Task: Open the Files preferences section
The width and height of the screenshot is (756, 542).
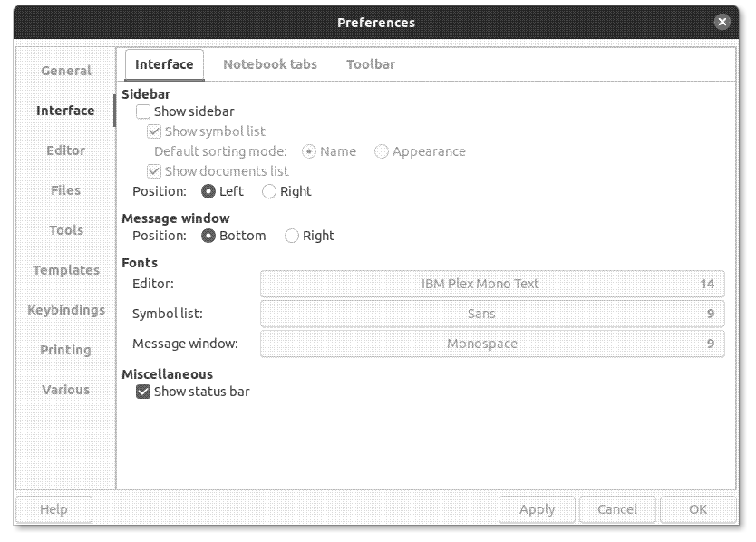Action: pyautogui.click(x=66, y=190)
